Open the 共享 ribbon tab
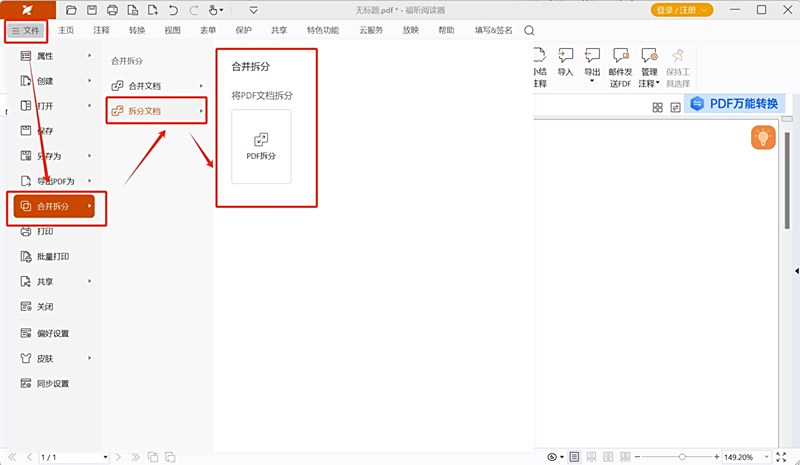This screenshot has width=800, height=465. click(279, 30)
